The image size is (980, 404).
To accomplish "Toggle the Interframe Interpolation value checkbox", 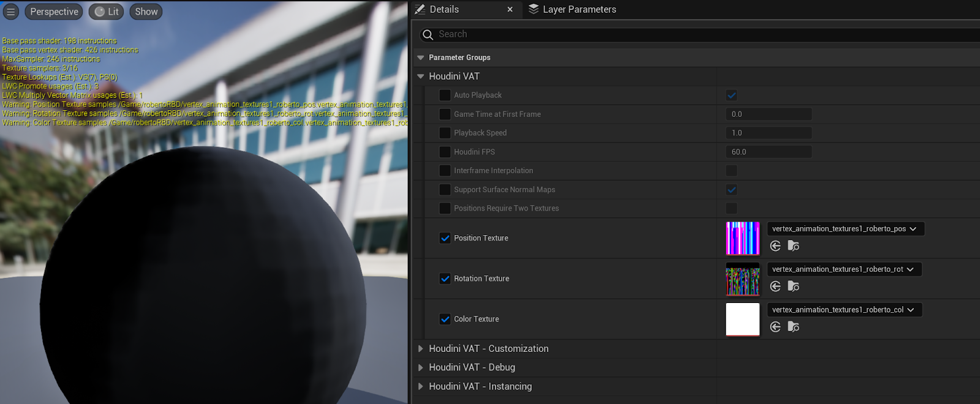I will [x=731, y=171].
